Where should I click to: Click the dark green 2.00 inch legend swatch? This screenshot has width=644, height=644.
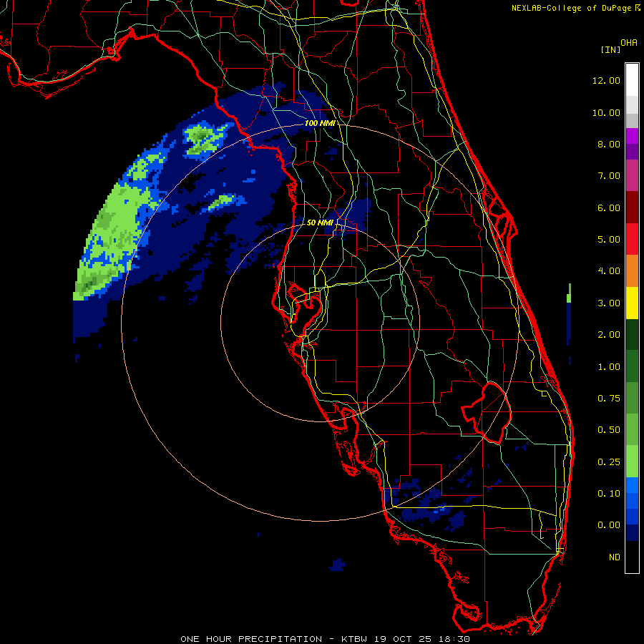point(632,334)
